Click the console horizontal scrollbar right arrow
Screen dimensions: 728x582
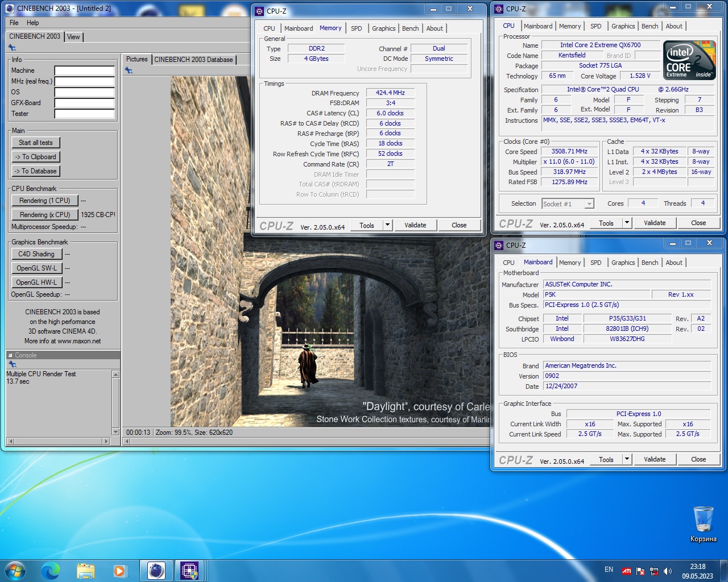tap(106, 441)
